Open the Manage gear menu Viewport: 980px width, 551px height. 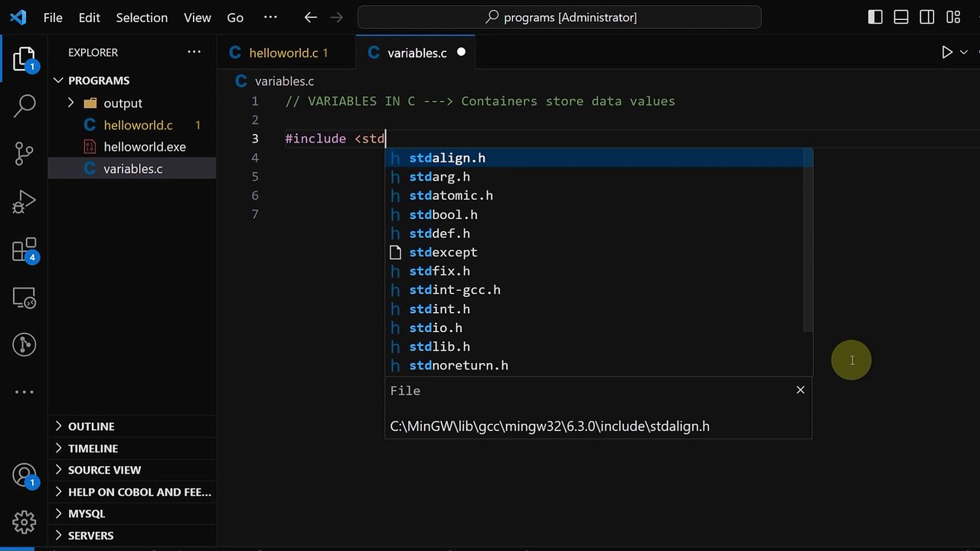tap(24, 522)
